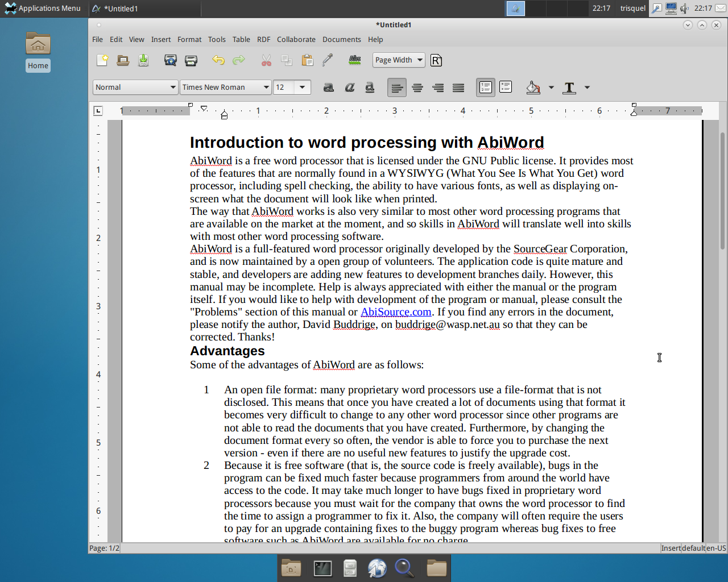The height and width of the screenshot is (582, 728).
Task: Open the Tools menu
Action: pos(217,40)
